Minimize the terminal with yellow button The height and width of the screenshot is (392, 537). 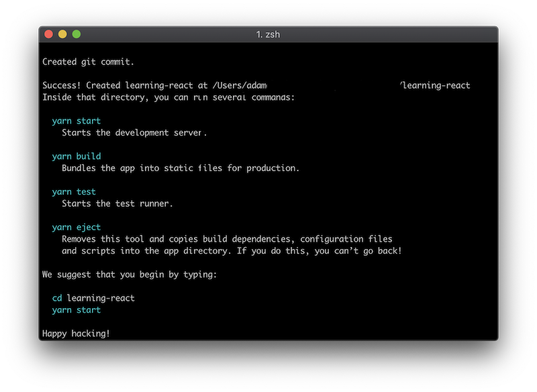tap(62, 34)
